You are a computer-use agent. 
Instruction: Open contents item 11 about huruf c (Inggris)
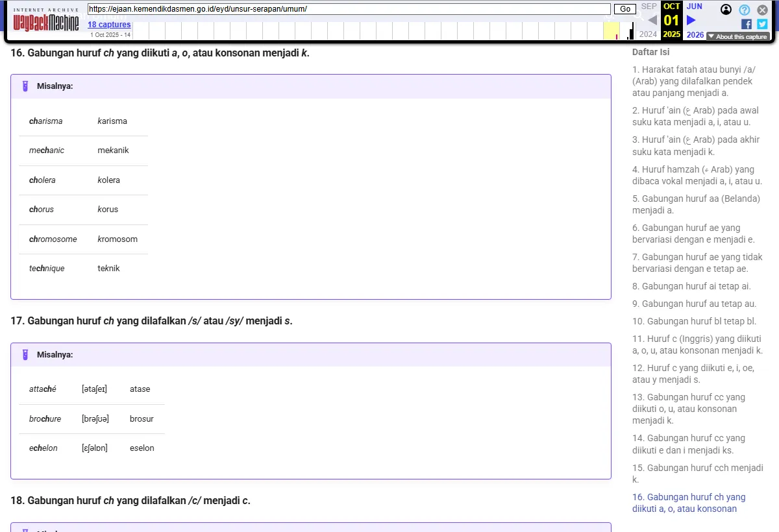697,345
